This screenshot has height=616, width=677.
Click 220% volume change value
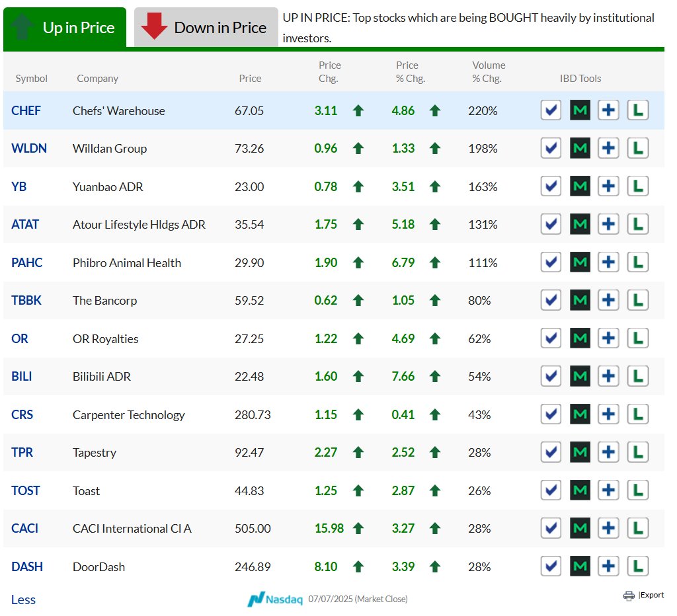pos(483,111)
